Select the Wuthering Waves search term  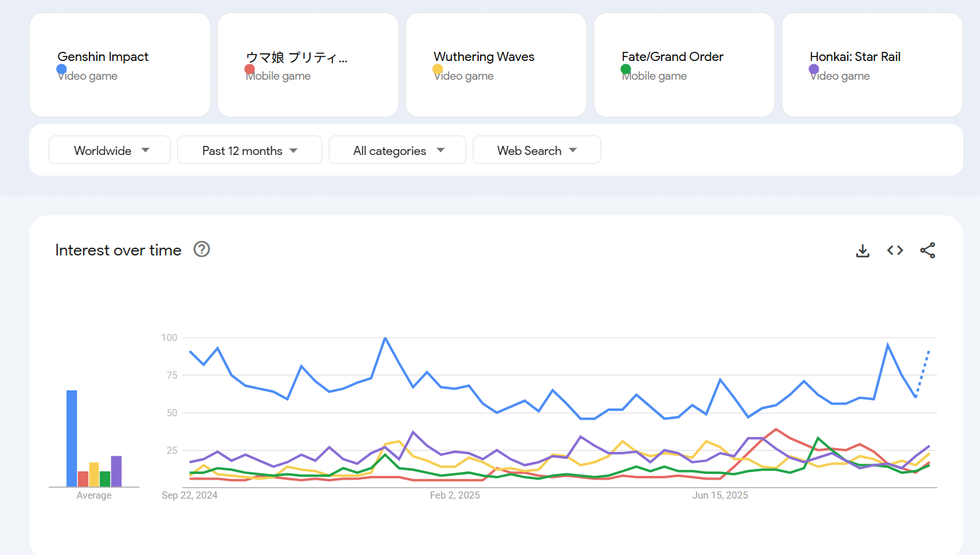[x=484, y=57]
